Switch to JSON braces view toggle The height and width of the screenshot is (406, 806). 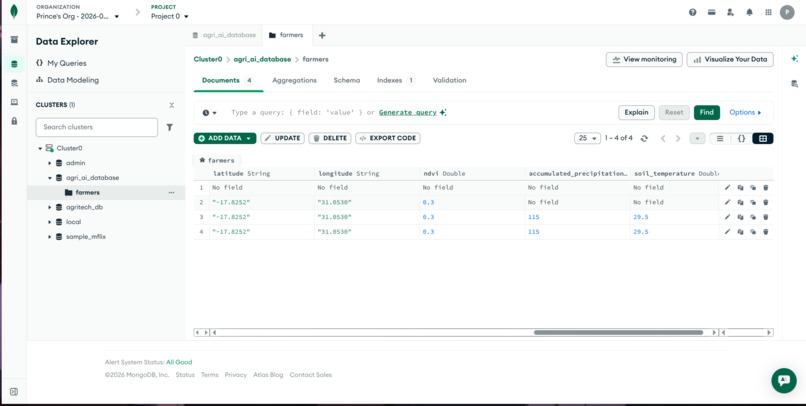coord(741,138)
